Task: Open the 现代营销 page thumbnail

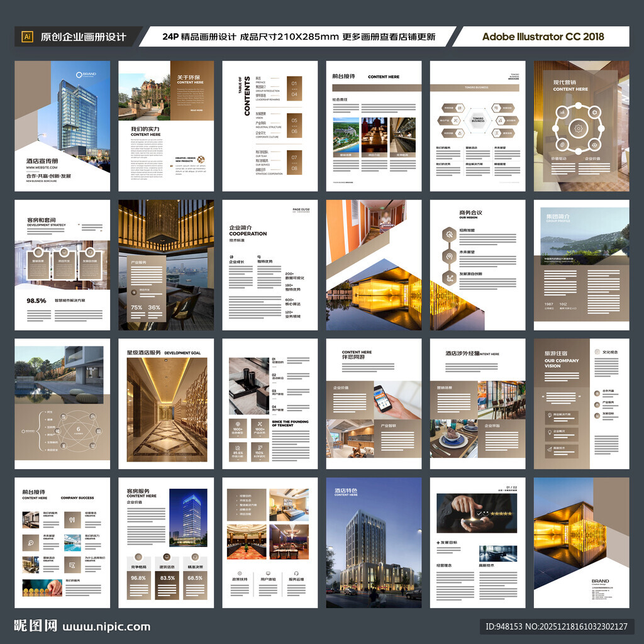Action: coord(581,126)
